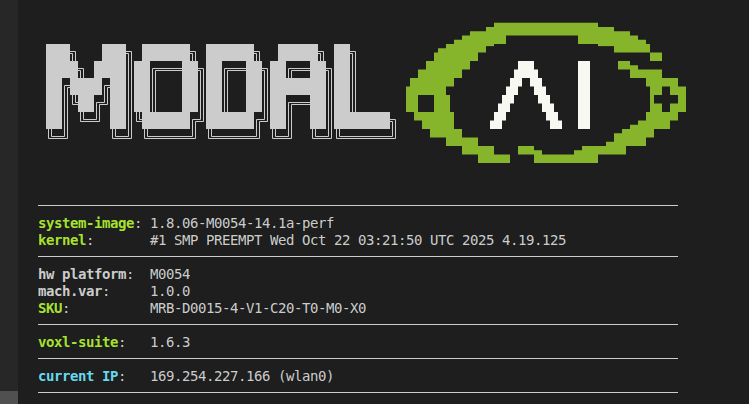This screenshot has width=749, height=404.
Task: Click the system-image label
Action: [x=88, y=223]
